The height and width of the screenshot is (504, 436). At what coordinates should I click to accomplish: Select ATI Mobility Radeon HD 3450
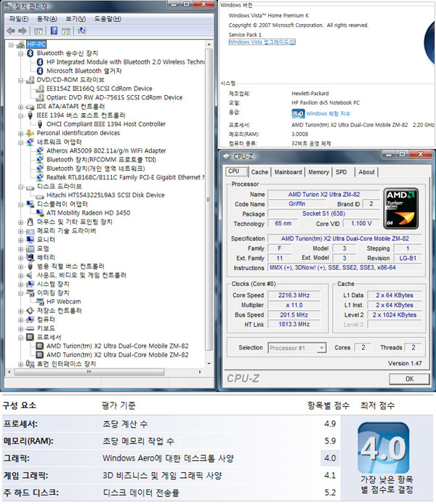[x=88, y=213]
